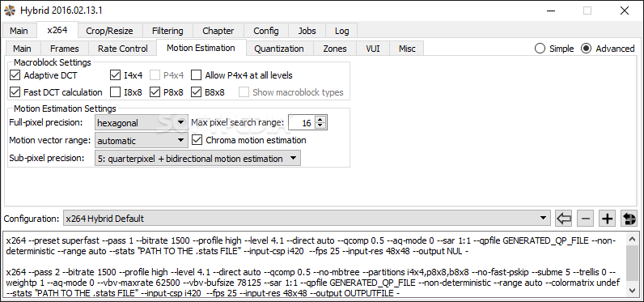Viewport: 644px width, 302px height.
Task: Open the Config tab
Action: pyautogui.click(x=265, y=31)
